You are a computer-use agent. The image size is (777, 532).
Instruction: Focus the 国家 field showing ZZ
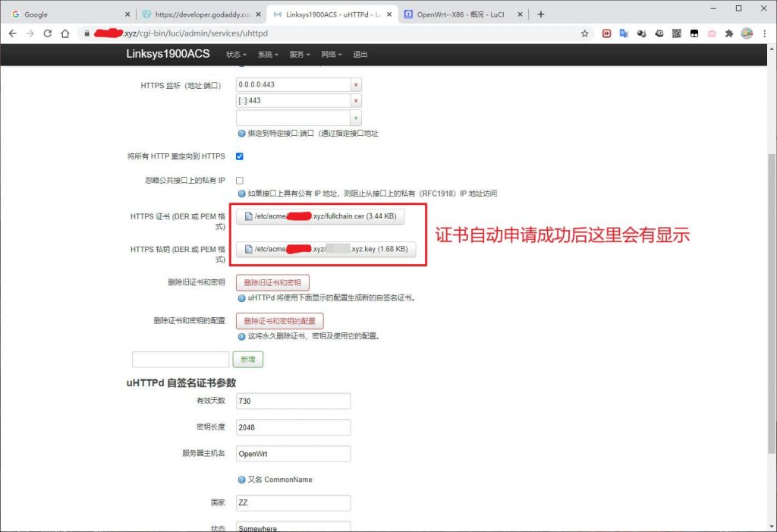[294, 502]
